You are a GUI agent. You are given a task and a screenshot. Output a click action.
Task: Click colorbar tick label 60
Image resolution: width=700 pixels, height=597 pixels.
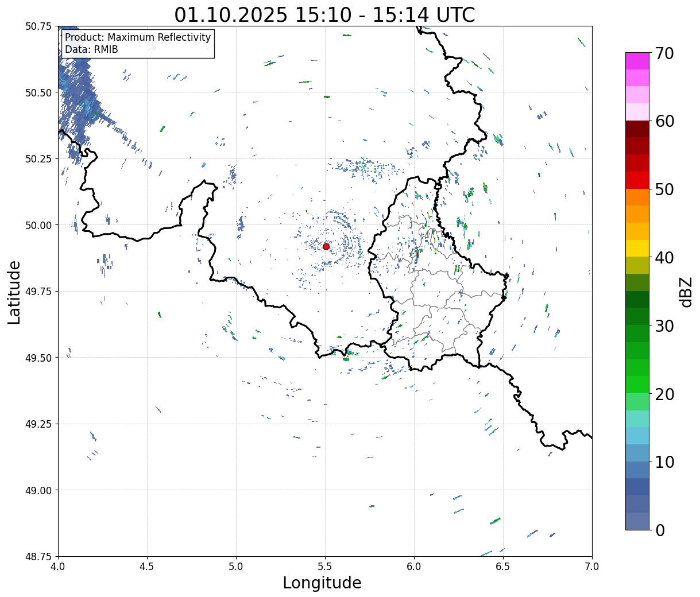tap(664, 121)
